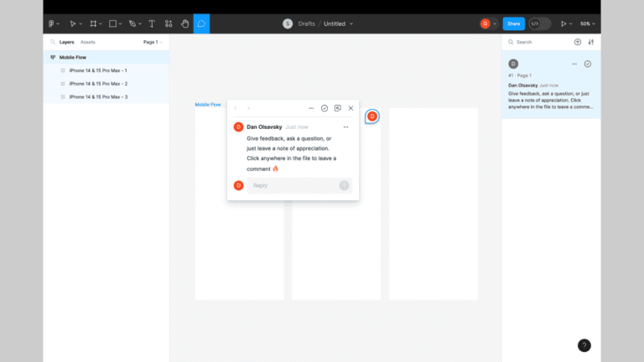Image resolution: width=644 pixels, height=362 pixels.
Task: Click the sidebar comment avatar
Action: click(513, 64)
